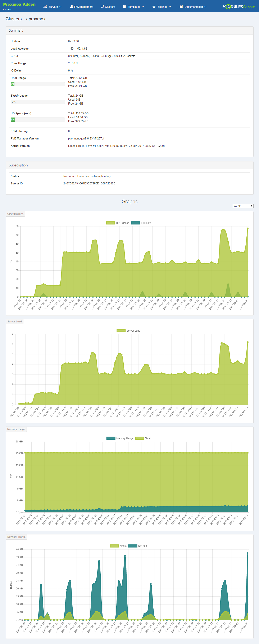Screen dimensions: 259x644
Task: Click the IP Management edit icon
Action: pos(71,7)
